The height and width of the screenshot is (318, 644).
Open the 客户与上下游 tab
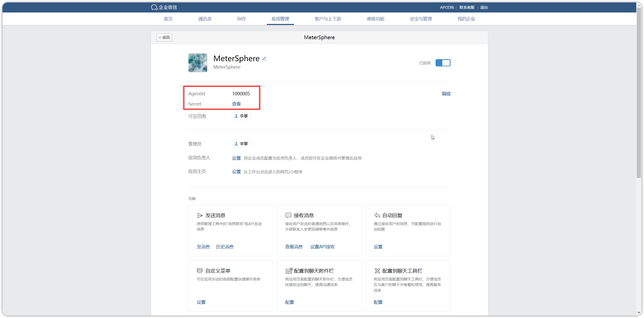coord(328,19)
